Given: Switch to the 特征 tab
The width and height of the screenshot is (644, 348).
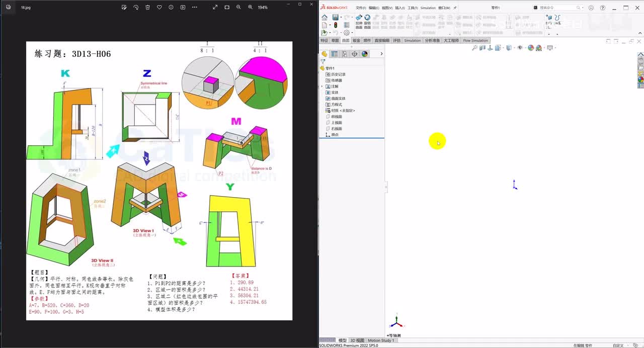Looking at the screenshot, I should [324, 41].
